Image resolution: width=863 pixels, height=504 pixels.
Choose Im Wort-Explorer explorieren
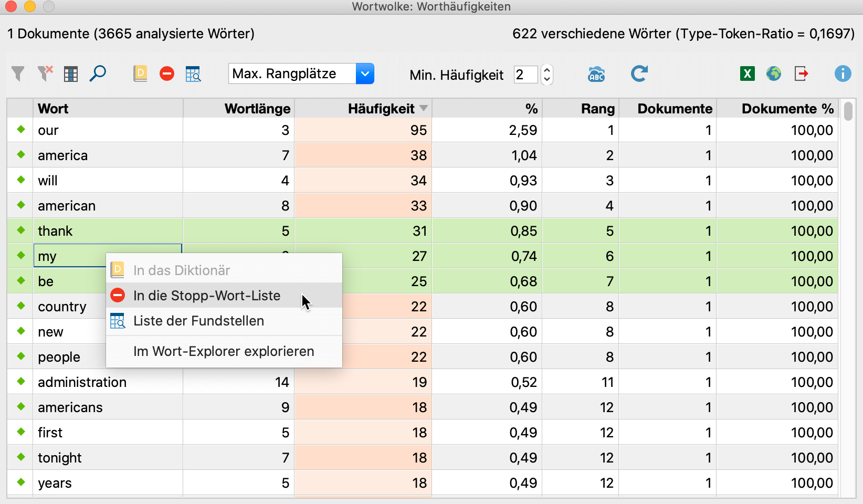coord(224,351)
